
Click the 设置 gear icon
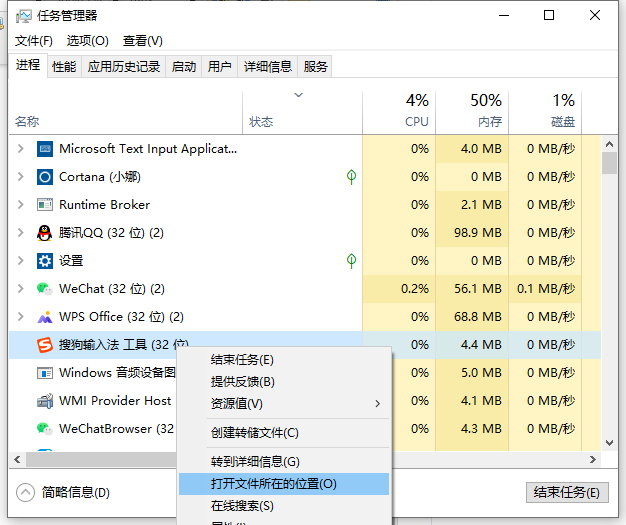[x=44, y=261]
